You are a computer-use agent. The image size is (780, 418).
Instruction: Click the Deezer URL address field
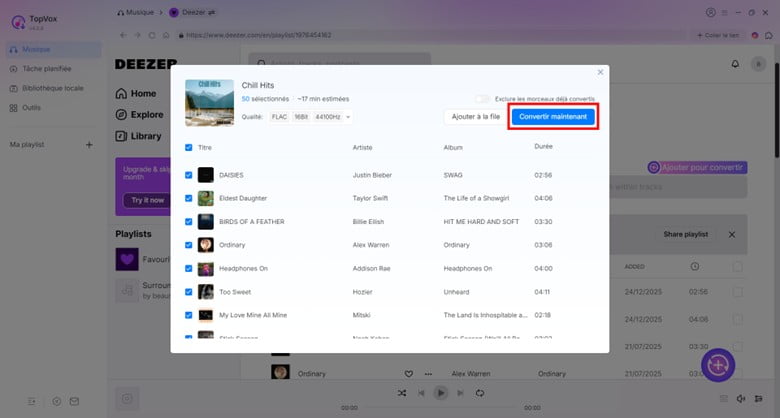click(433, 35)
